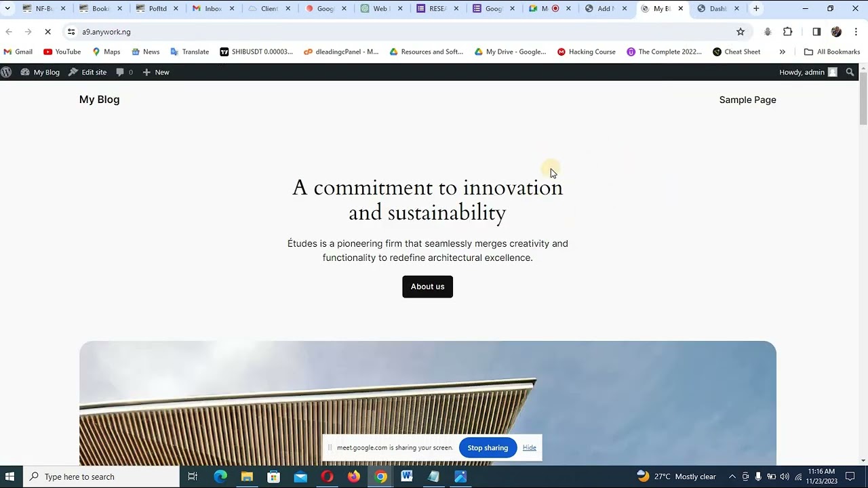This screenshot has height=488, width=868.
Task: Open the Edit site link in admin bar
Action: pyautogui.click(x=87, y=72)
